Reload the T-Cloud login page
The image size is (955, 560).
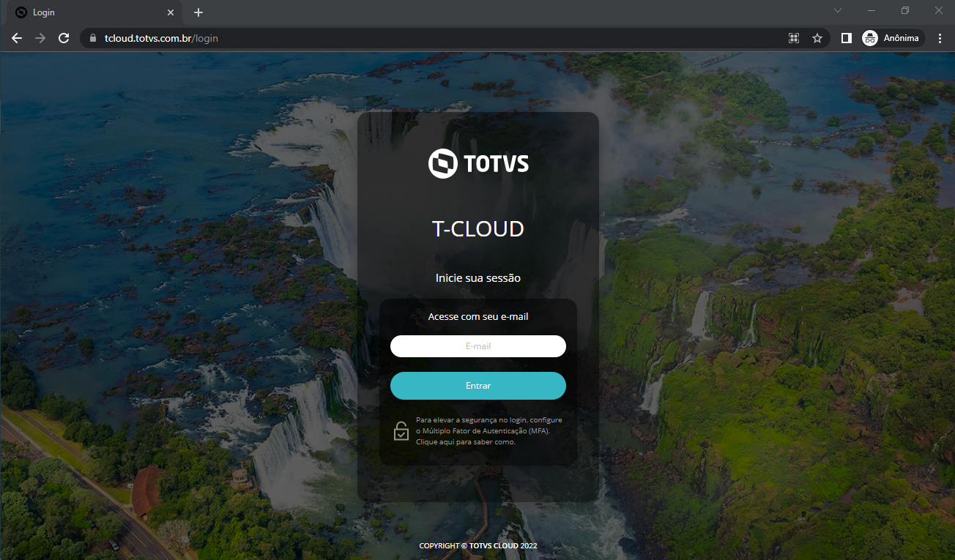point(64,38)
